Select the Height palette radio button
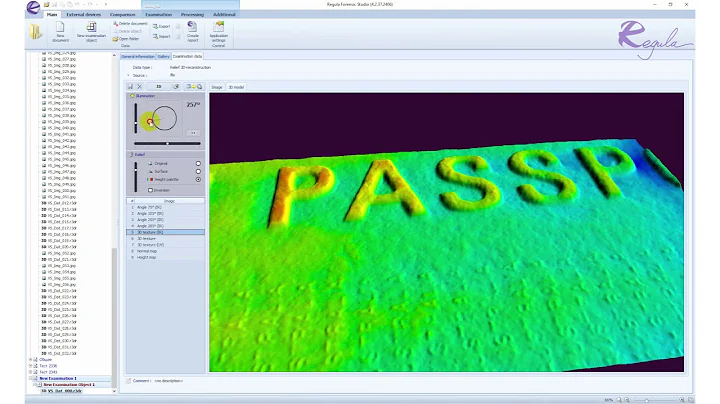The width and height of the screenshot is (720, 404). (198, 180)
